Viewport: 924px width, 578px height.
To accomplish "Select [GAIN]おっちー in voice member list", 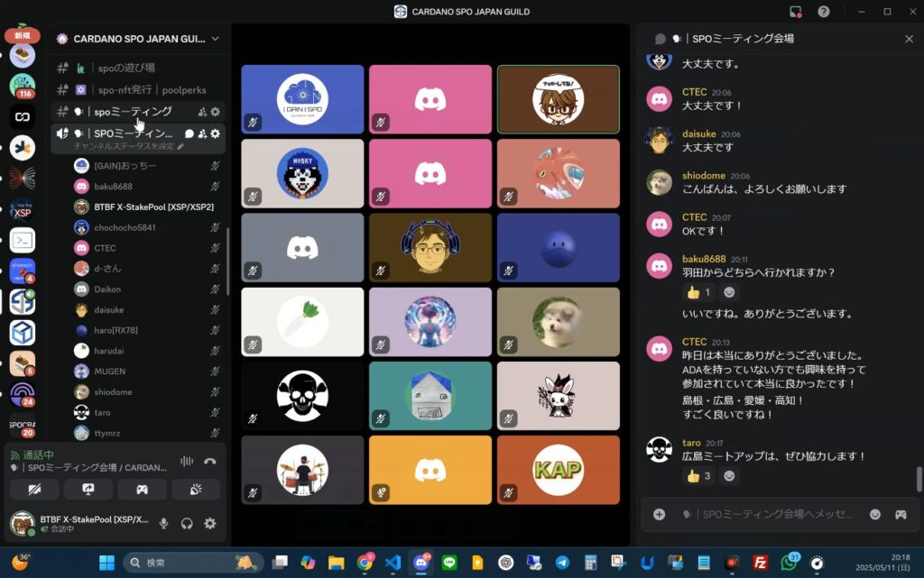I will pos(147,166).
